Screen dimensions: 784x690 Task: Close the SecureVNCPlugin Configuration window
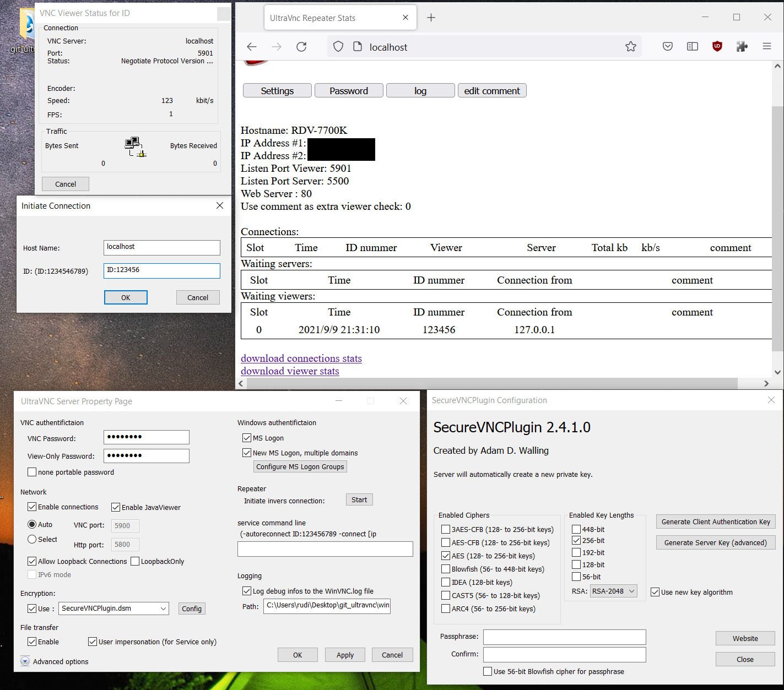tap(771, 400)
